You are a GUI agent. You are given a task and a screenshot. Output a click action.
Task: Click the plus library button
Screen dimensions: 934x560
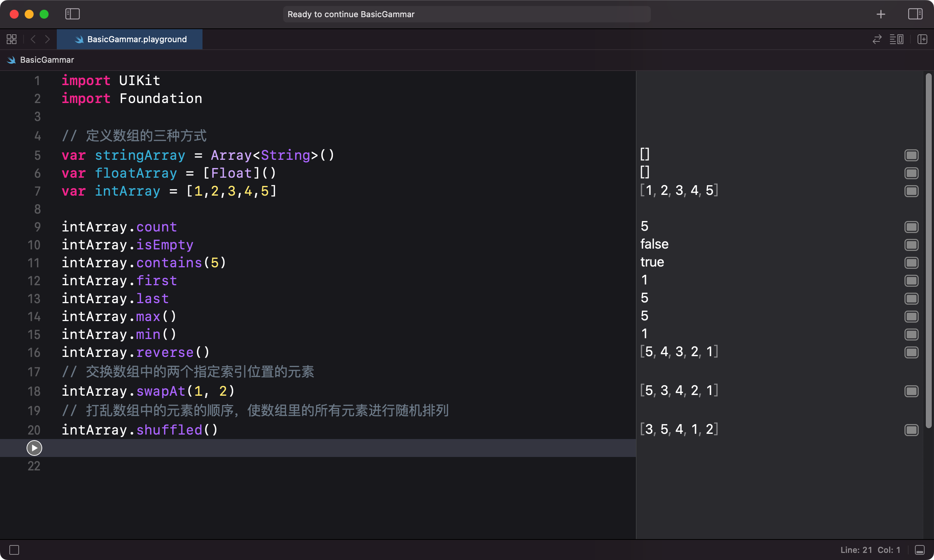click(881, 14)
